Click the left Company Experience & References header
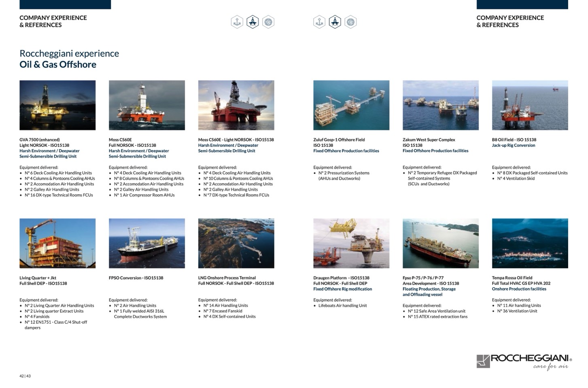This screenshot has height=388, width=588. pos(53,21)
